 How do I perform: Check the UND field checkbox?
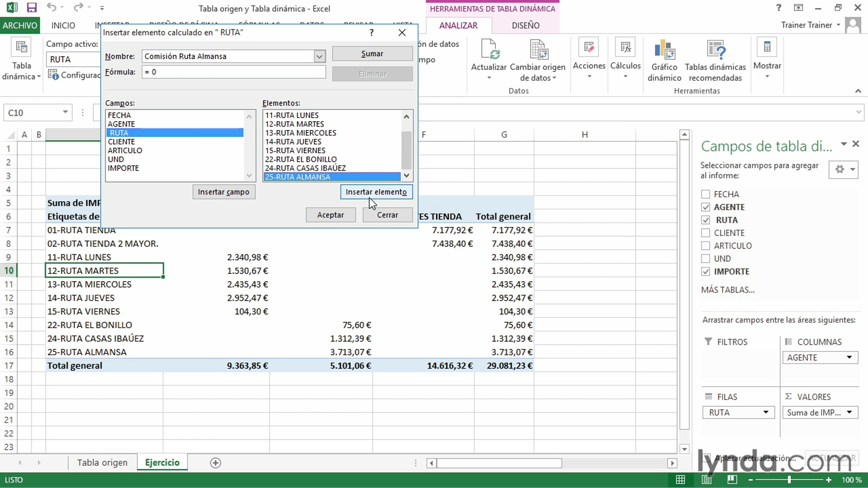click(706, 258)
